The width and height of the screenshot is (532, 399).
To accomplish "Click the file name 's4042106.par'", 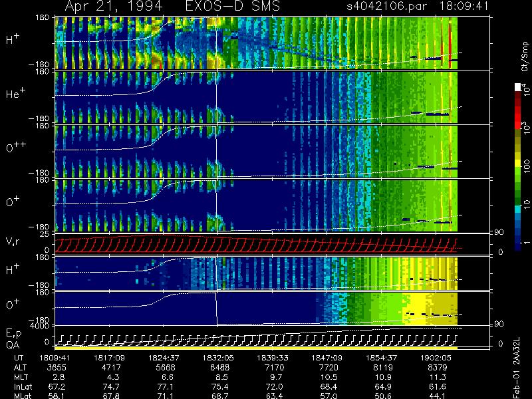I will tap(386, 7).
